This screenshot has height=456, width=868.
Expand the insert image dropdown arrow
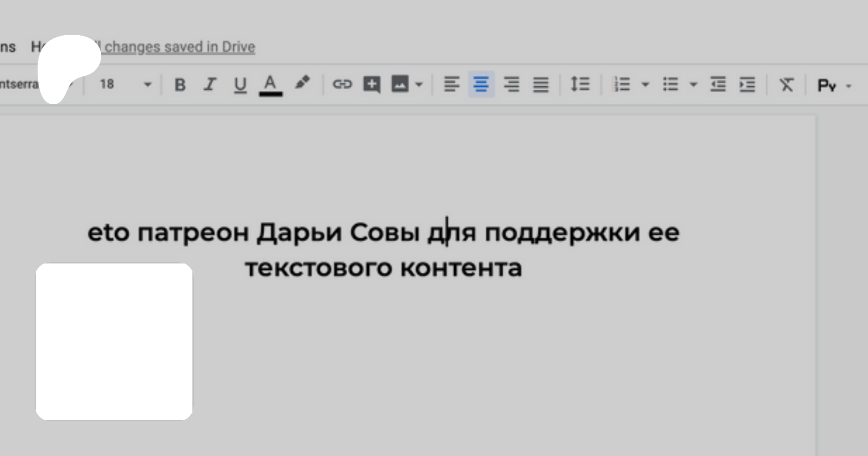pyautogui.click(x=419, y=84)
